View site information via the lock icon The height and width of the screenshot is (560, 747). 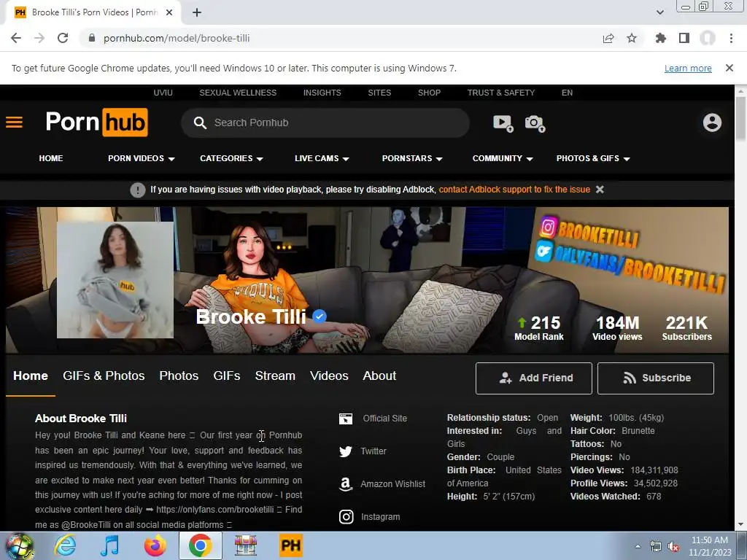92,38
